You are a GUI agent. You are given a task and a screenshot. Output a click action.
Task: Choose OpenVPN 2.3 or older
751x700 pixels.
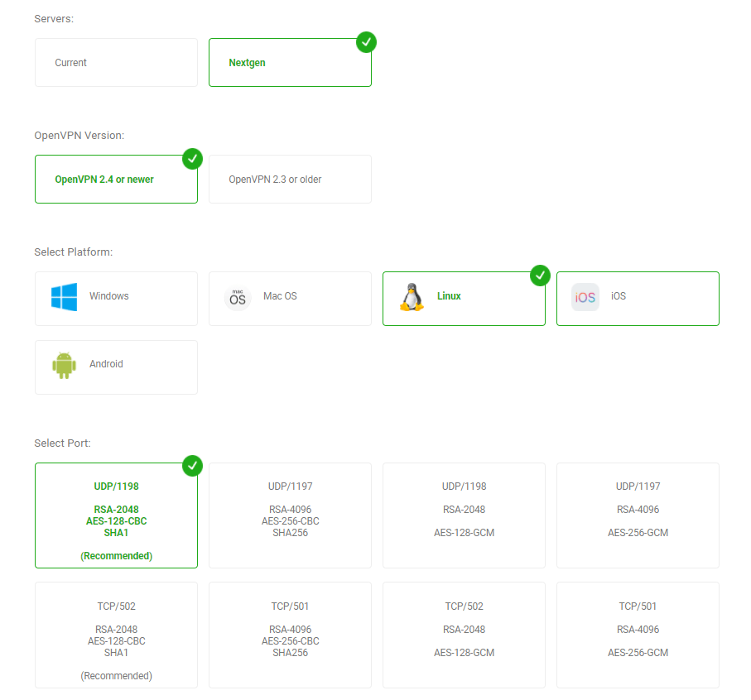[291, 180]
